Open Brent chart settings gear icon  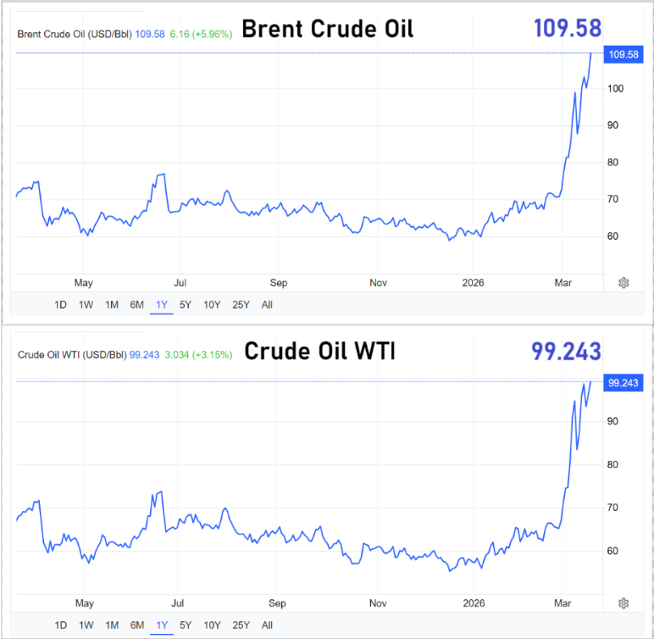(624, 283)
